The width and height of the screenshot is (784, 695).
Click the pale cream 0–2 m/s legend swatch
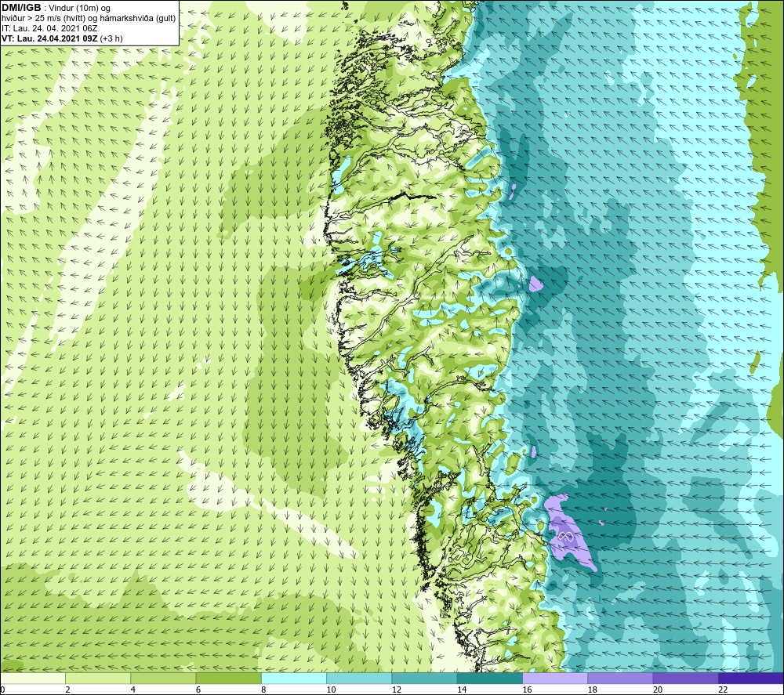click(x=32, y=679)
